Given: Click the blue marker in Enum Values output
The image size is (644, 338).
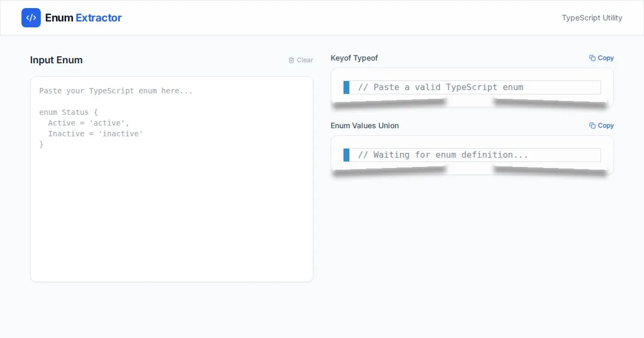Looking at the screenshot, I should [346, 155].
